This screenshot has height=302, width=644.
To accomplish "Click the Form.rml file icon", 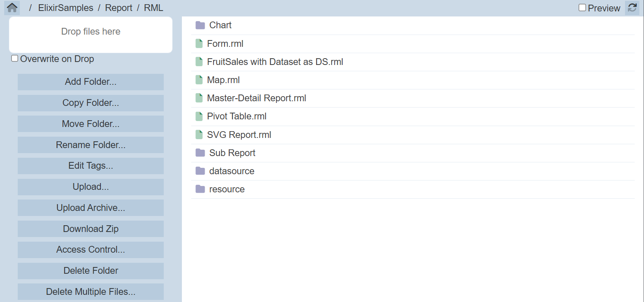I will [x=199, y=43].
